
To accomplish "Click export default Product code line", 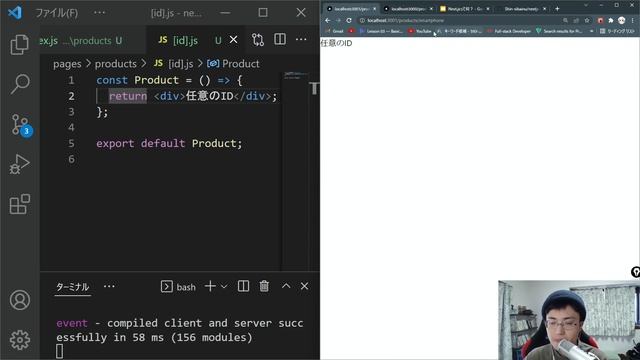I will click(x=169, y=143).
